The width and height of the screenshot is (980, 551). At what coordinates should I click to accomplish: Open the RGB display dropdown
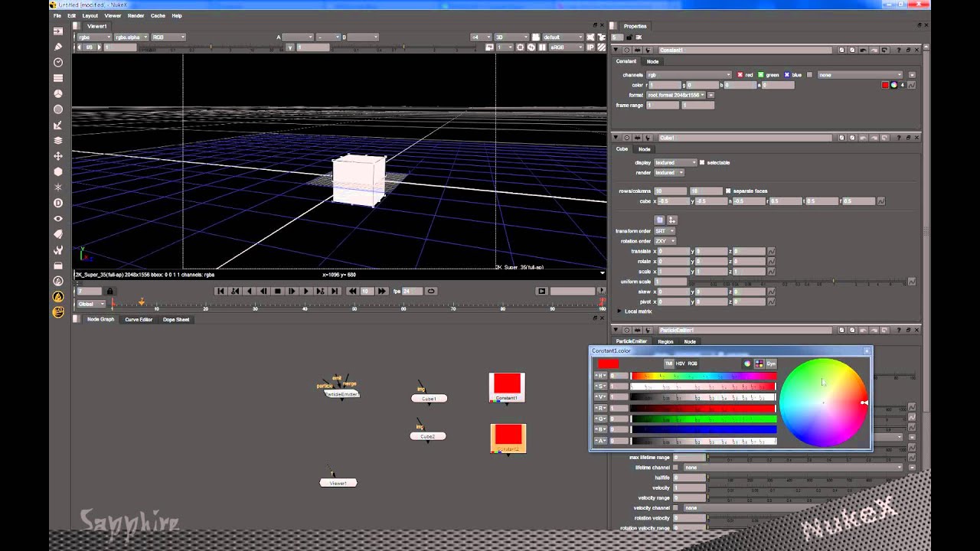click(x=168, y=37)
